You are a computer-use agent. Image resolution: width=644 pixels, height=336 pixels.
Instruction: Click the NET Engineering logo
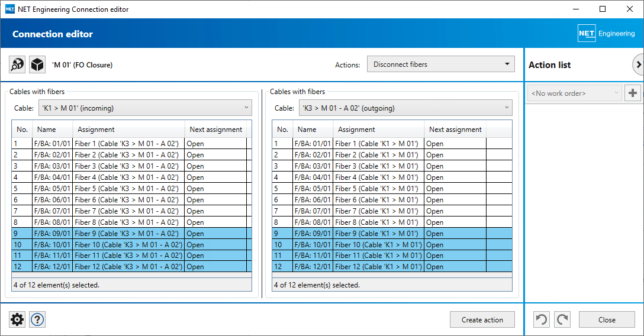pyautogui.click(x=606, y=34)
